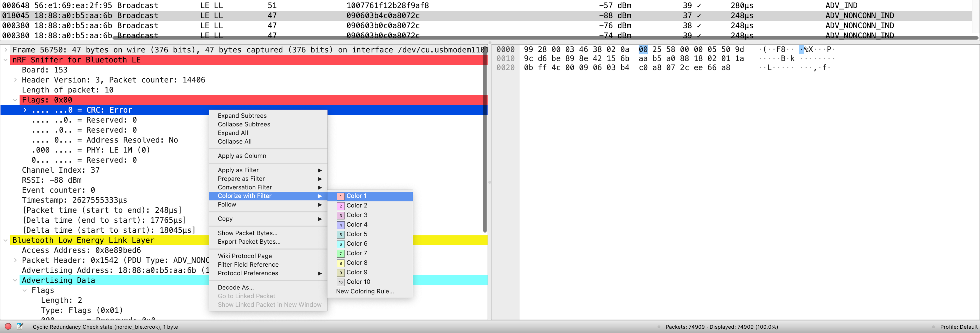Open the Wiki Protocol Page entry
Screen dimensions: 980x333
pos(245,256)
